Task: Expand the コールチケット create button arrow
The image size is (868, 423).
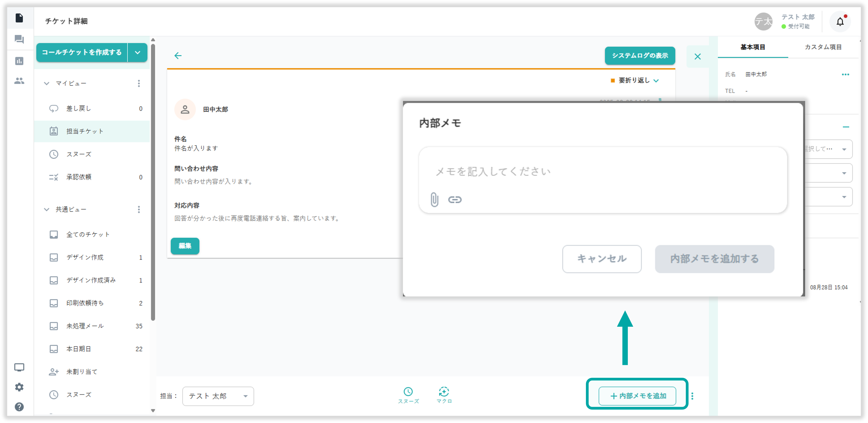Action: [x=138, y=53]
